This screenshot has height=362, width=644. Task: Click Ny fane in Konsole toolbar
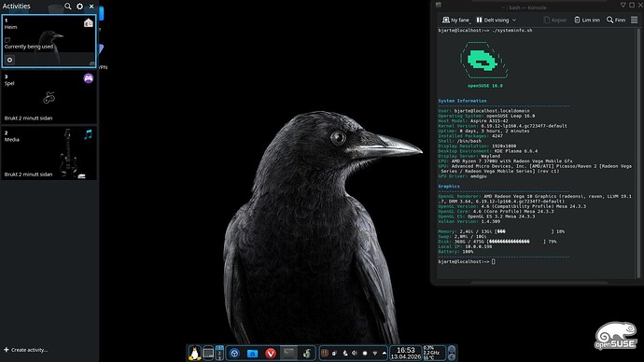tap(455, 20)
